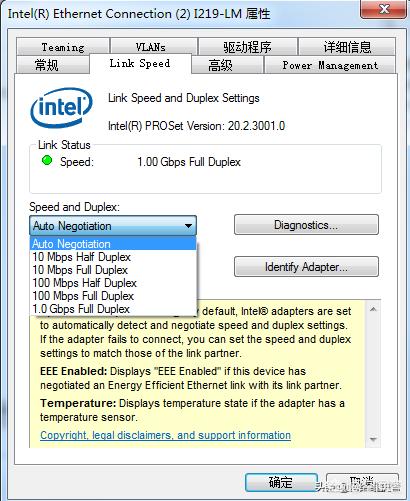Switch to the 常规 tab

click(53, 65)
